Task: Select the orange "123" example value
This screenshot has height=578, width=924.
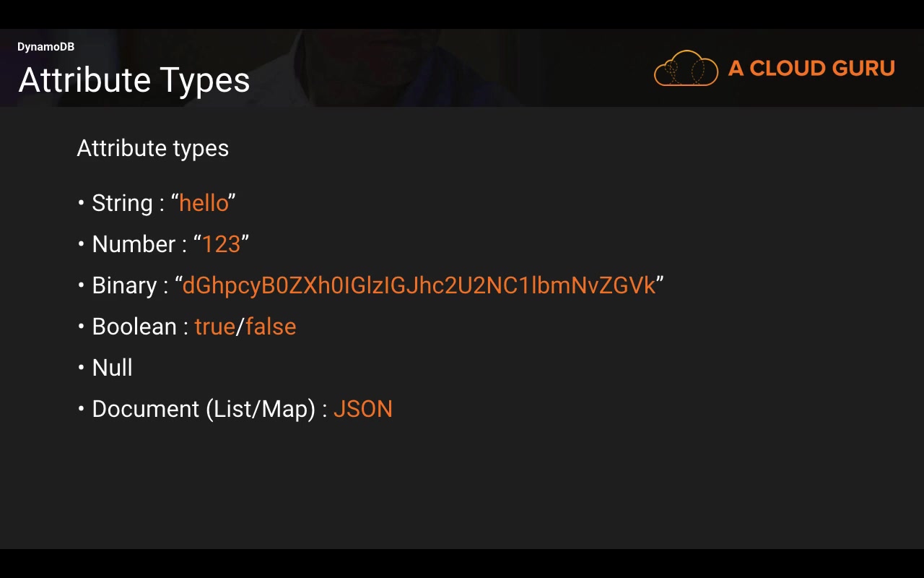Action: [x=221, y=244]
